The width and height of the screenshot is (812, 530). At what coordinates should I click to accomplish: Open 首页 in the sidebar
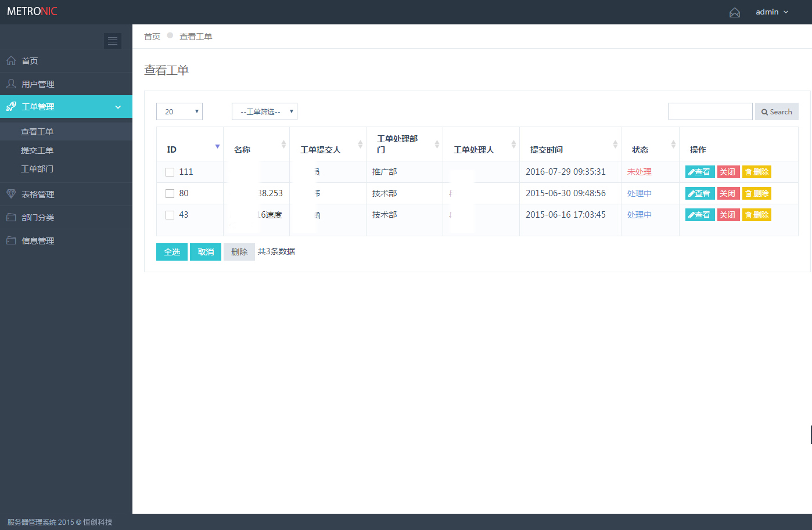tap(66, 60)
